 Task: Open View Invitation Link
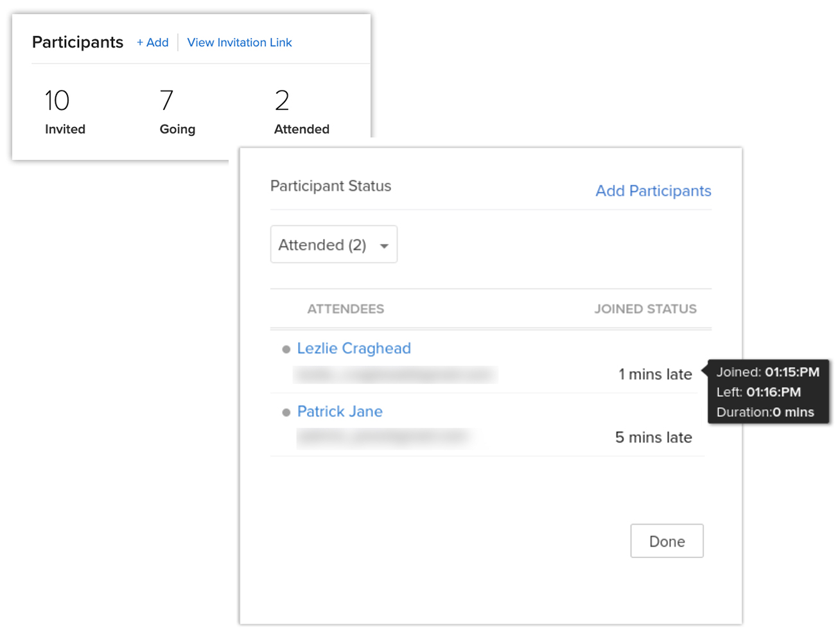tap(240, 42)
